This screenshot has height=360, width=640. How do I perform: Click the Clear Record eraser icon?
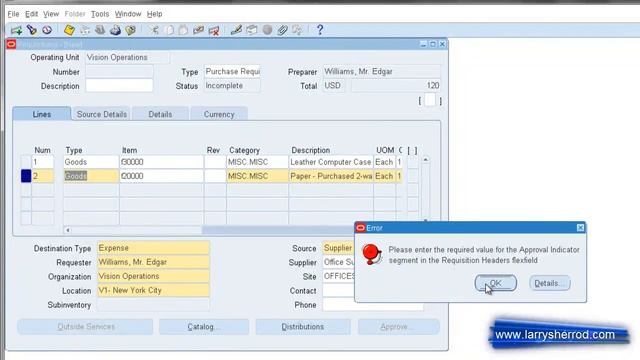point(198,30)
